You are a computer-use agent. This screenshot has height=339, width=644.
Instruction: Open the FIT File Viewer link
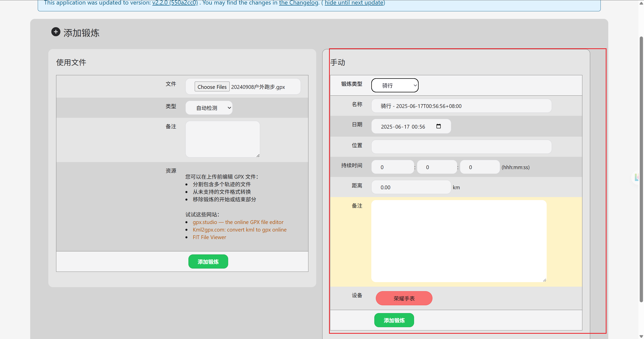(209, 237)
